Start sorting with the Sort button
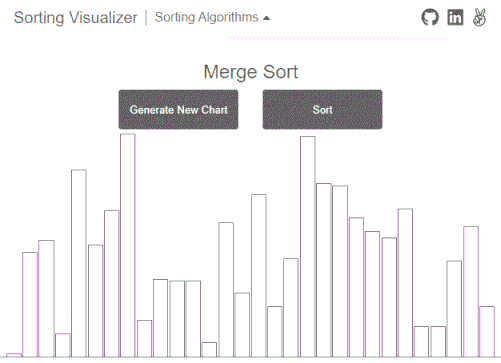 pyautogui.click(x=322, y=109)
